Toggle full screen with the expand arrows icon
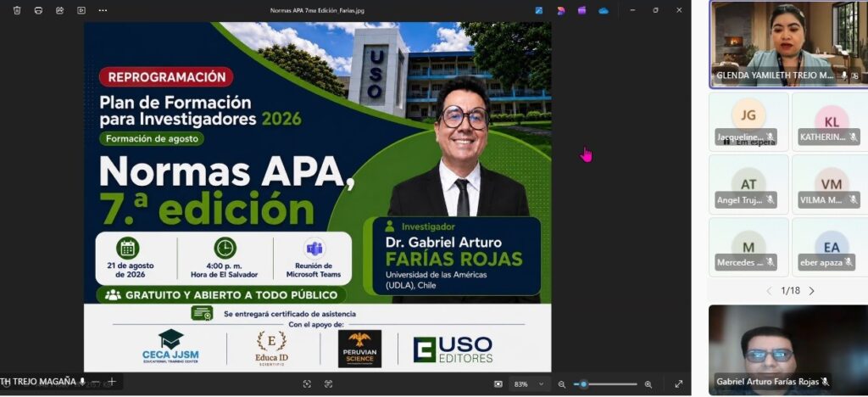The image size is (868, 397). point(679,383)
